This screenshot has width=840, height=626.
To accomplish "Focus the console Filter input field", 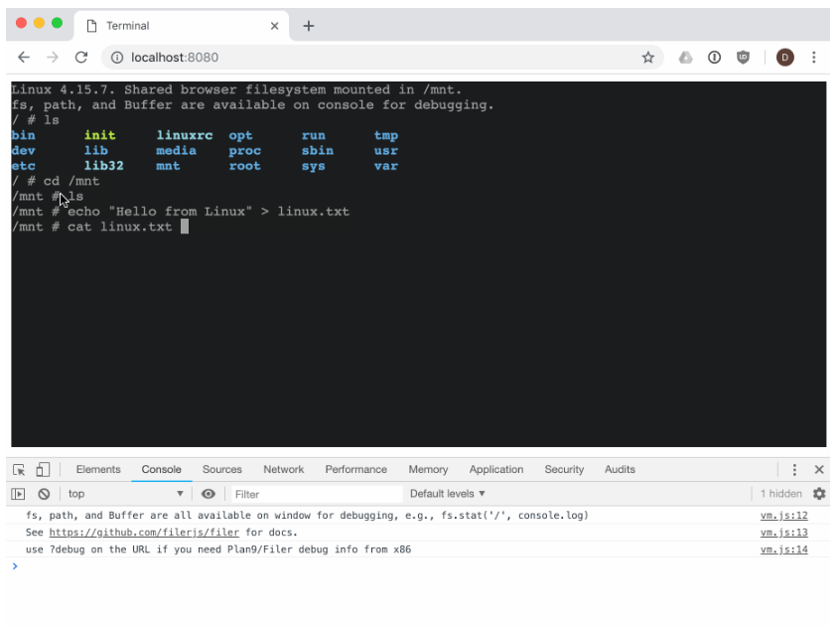I will click(313, 494).
